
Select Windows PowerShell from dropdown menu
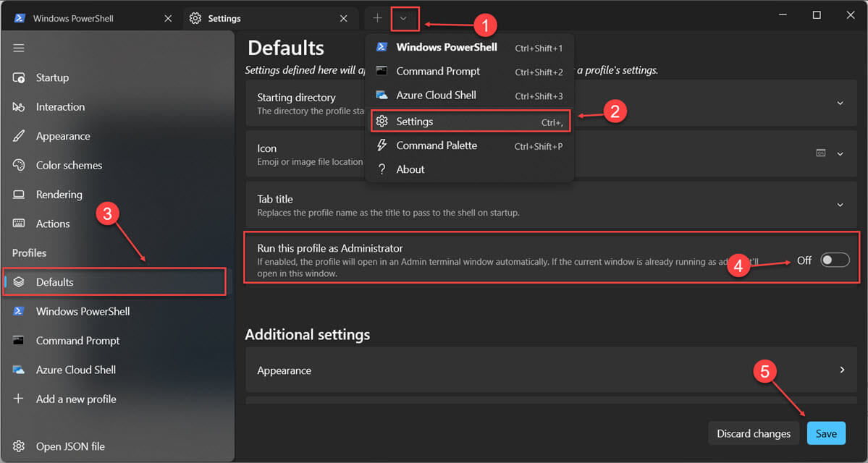click(469, 48)
